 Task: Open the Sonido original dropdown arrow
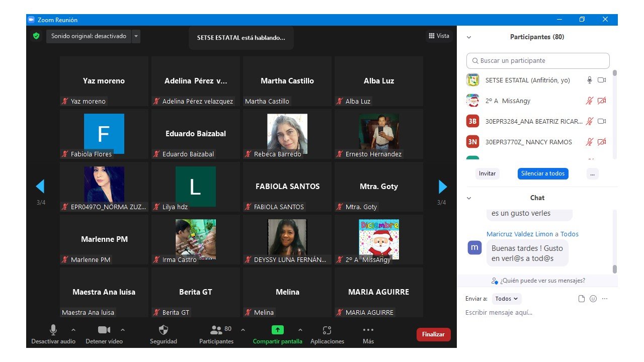[x=136, y=36]
